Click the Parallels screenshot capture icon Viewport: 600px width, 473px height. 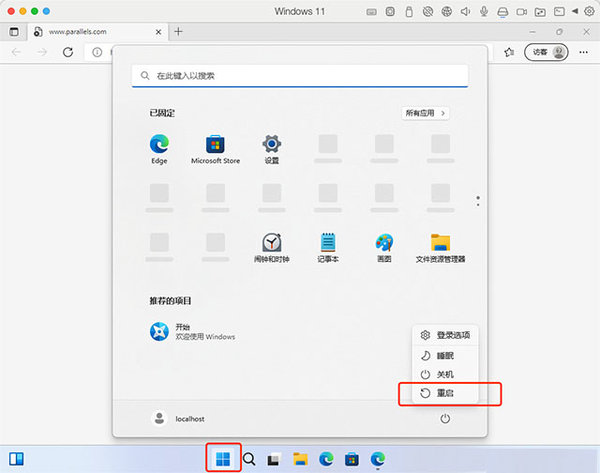(x=390, y=12)
